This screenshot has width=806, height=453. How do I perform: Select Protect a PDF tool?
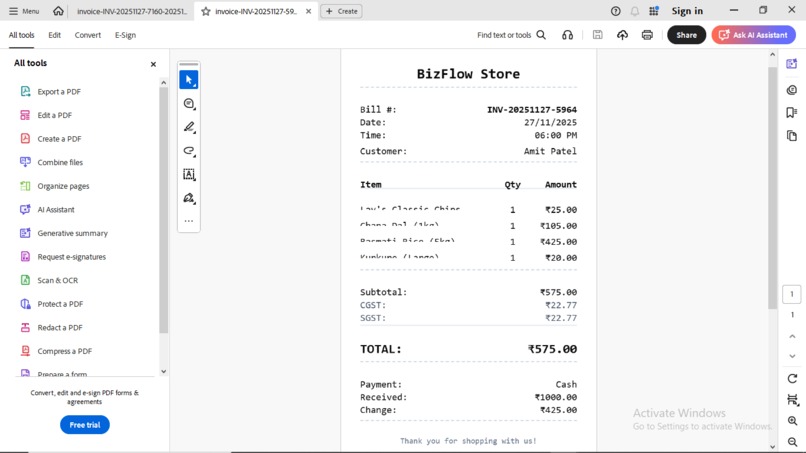(51, 304)
